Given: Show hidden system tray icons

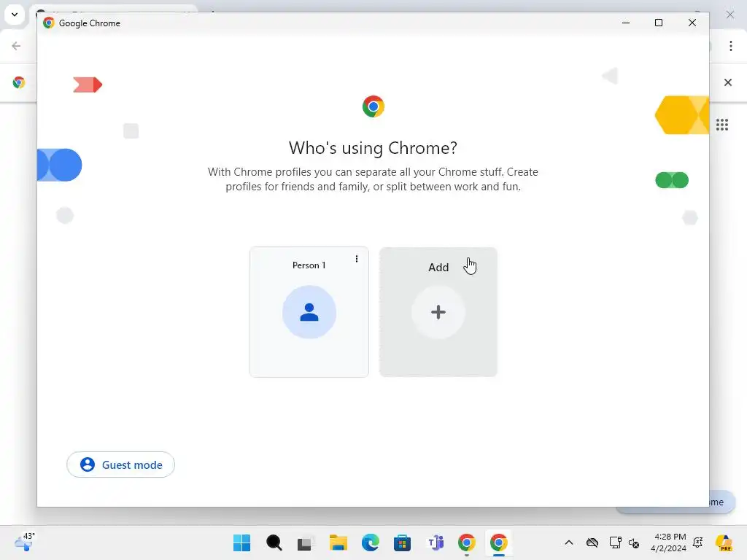Looking at the screenshot, I should [569, 542].
